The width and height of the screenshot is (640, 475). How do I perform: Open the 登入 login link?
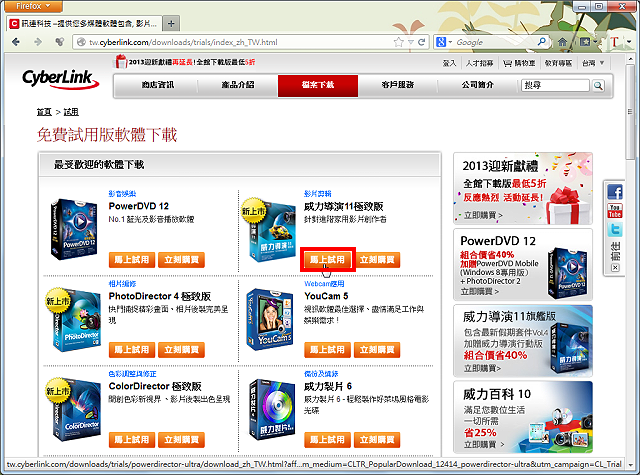pos(449,63)
